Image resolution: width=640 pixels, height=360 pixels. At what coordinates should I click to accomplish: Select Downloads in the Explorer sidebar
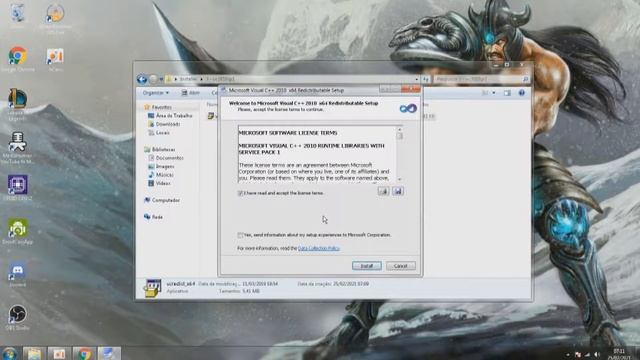click(164, 124)
